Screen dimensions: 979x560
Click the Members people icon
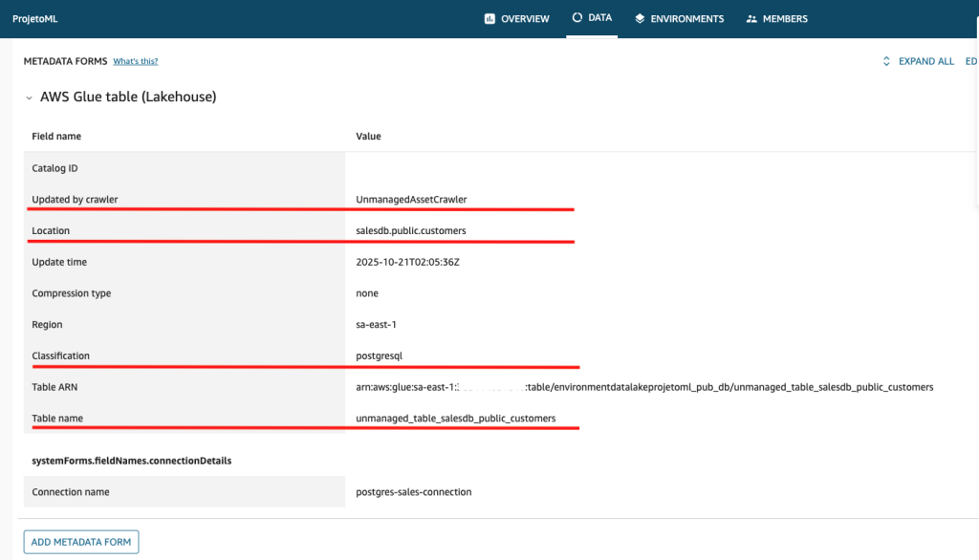point(751,18)
